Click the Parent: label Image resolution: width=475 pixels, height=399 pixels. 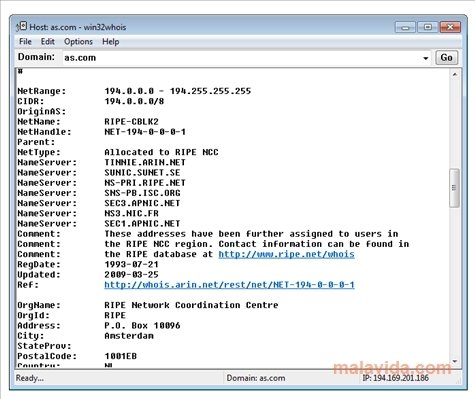tap(36, 142)
